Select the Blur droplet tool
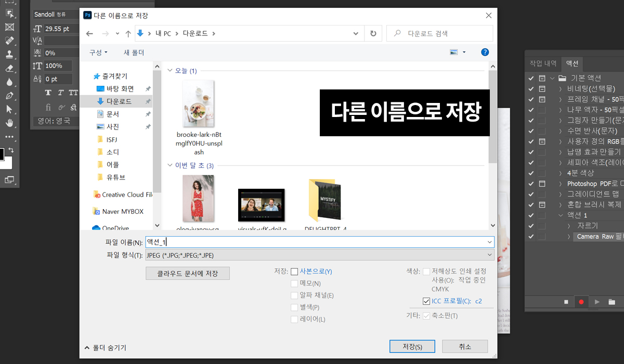This screenshot has height=364, width=624. [x=9, y=82]
